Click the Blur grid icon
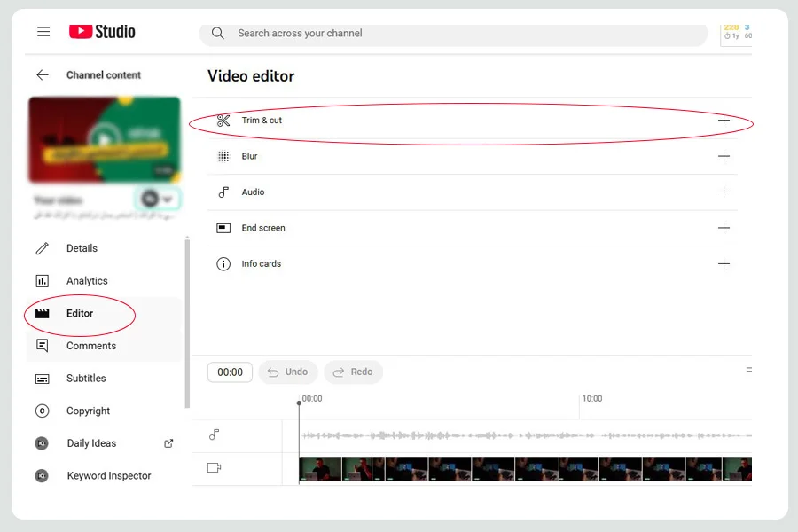This screenshot has height=532, width=798. coord(223,156)
